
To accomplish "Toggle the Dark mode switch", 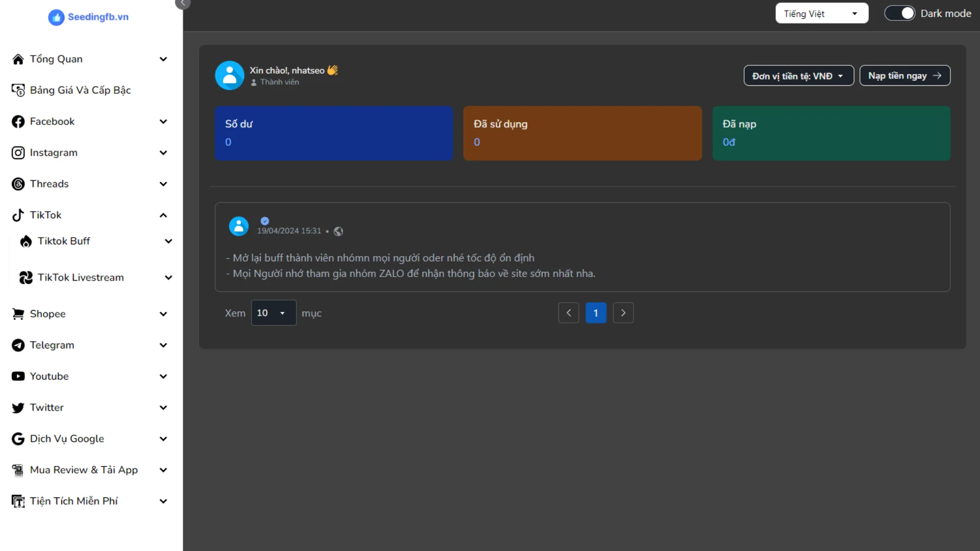I will pos(900,13).
